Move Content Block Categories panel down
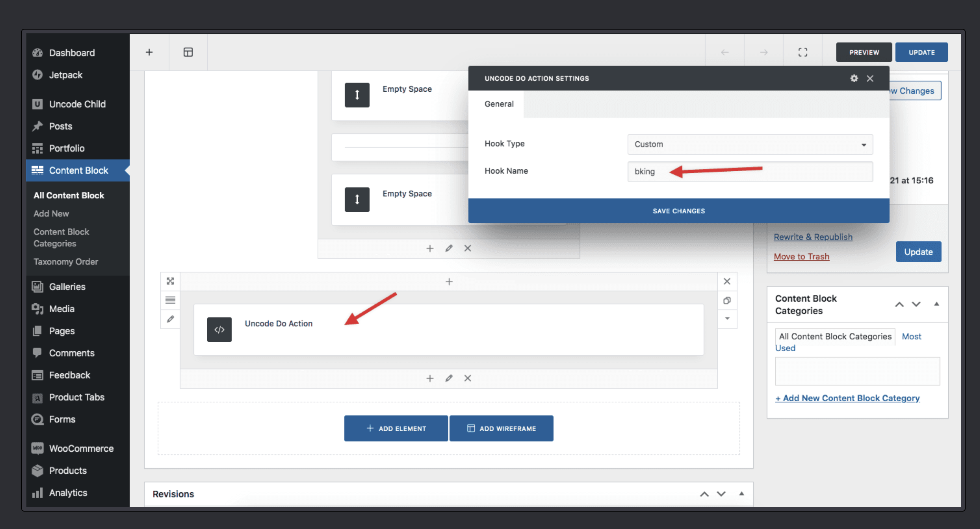Image resolution: width=980 pixels, height=529 pixels. (x=916, y=304)
